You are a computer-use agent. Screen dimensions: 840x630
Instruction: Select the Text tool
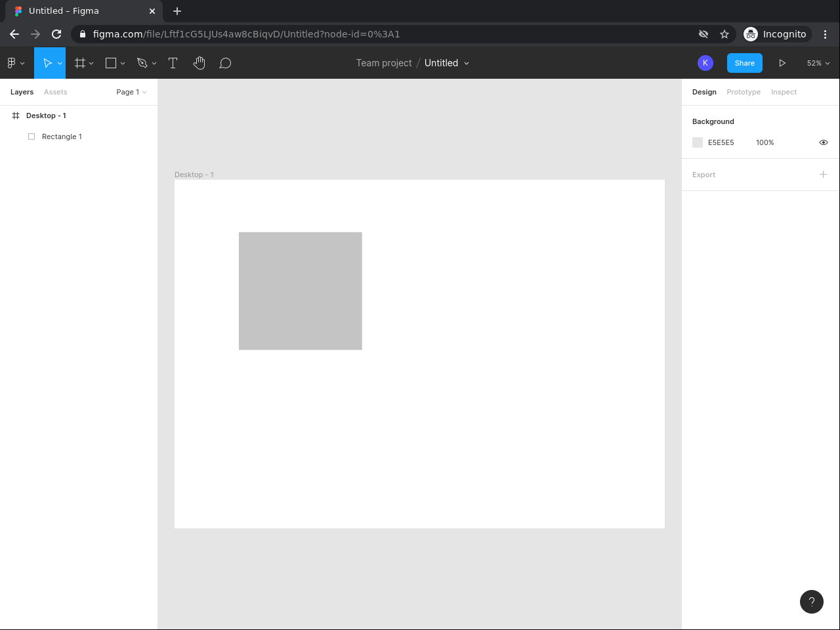[x=173, y=63]
